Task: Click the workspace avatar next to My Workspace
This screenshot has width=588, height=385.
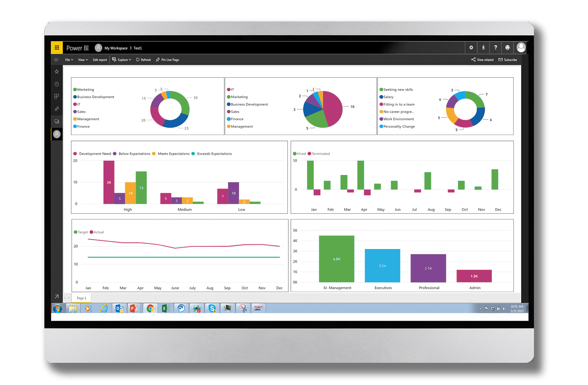Action: 98,48
